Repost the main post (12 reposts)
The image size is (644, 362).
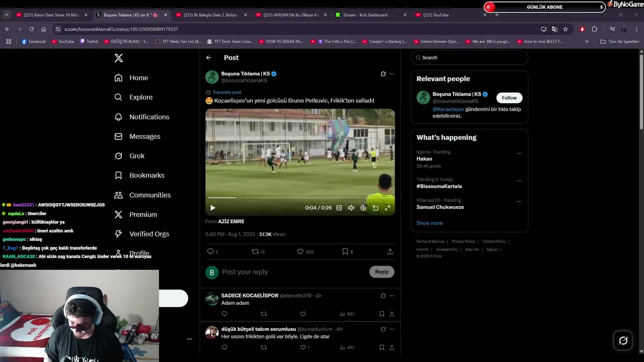[258, 251]
